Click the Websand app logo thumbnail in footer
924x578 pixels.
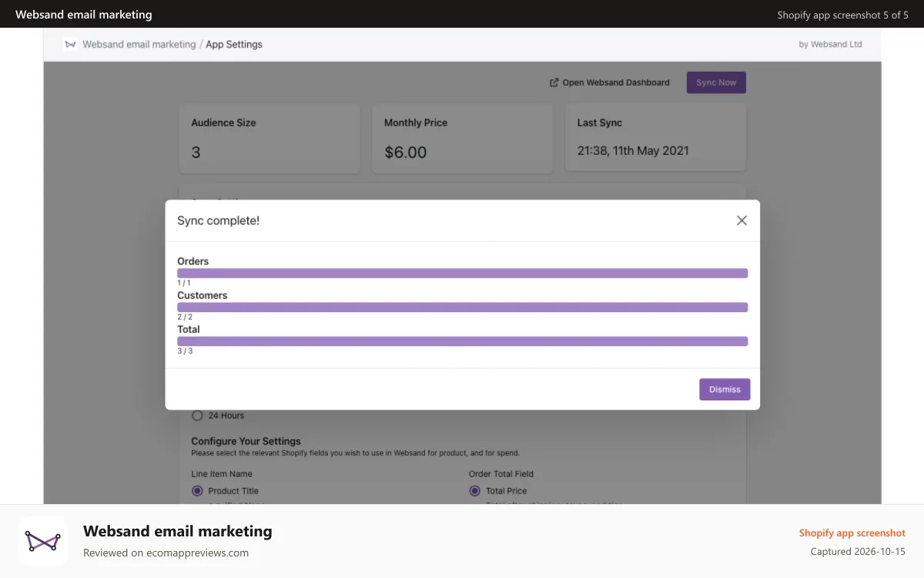pyautogui.click(x=43, y=541)
